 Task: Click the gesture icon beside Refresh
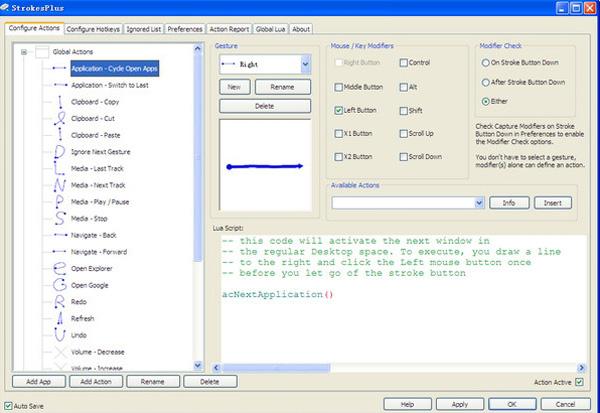[60, 318]
